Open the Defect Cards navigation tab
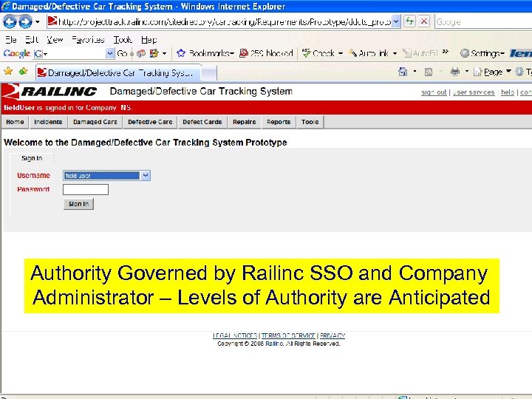 (202, 122)
